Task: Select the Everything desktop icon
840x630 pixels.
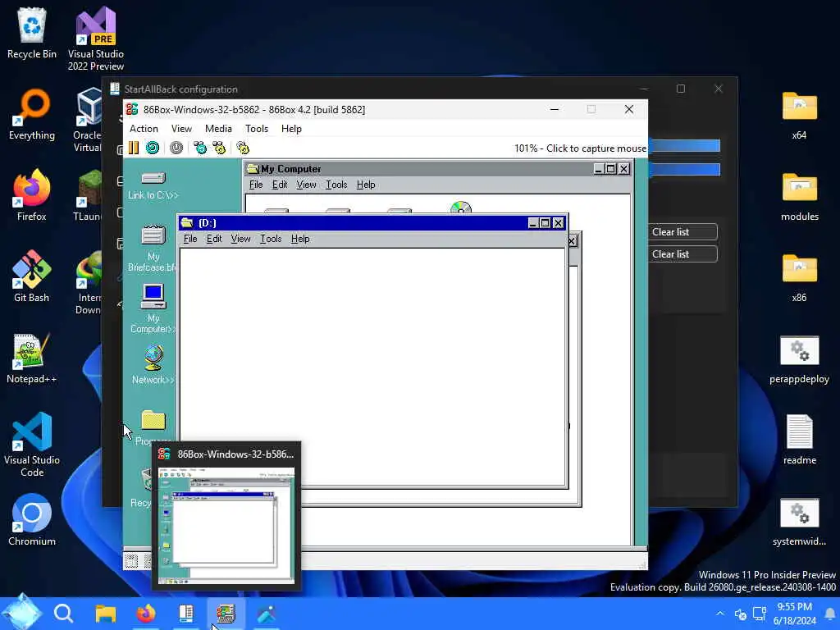Action: pos(32,115)
